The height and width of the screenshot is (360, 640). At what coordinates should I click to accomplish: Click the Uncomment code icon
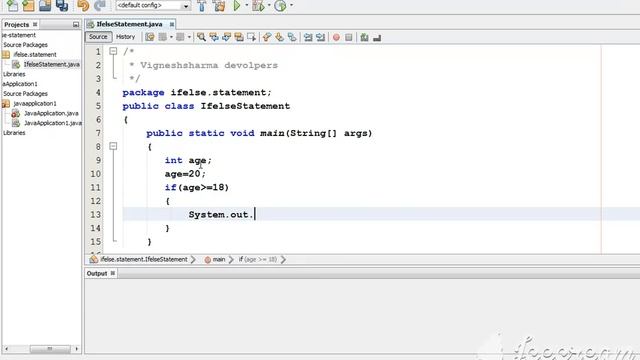(377, 37)
